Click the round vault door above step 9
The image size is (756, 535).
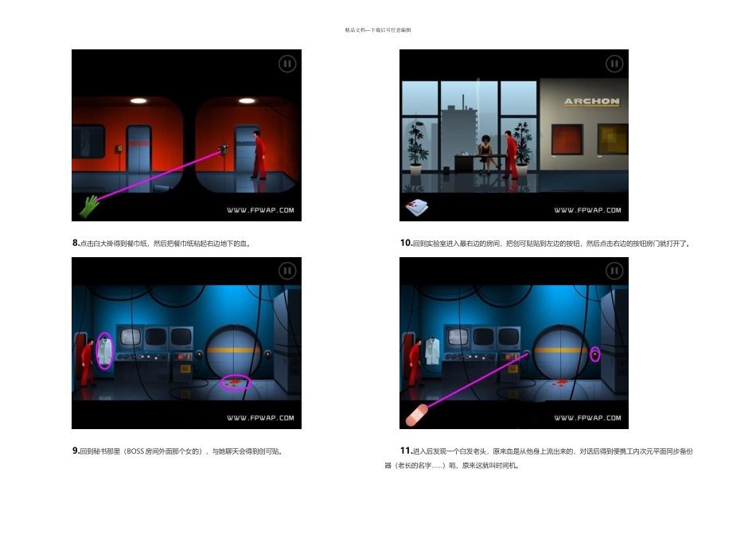(234, 352)
